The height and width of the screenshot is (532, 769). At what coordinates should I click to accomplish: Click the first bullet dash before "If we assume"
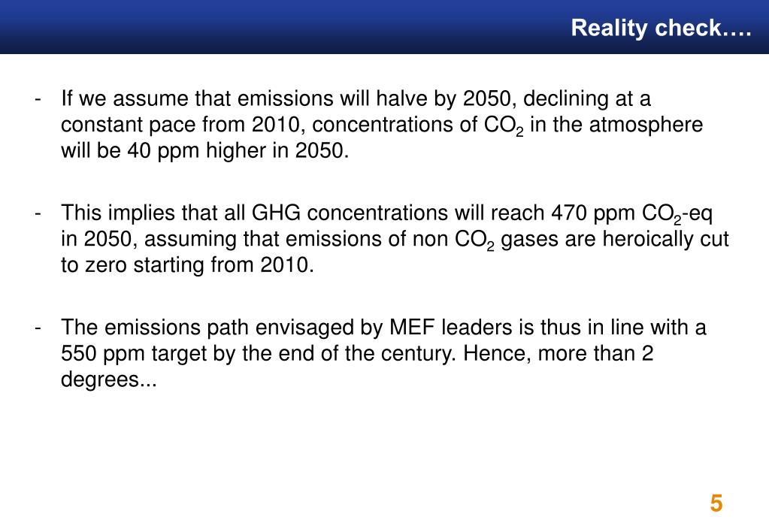click(x=38, y=99)
